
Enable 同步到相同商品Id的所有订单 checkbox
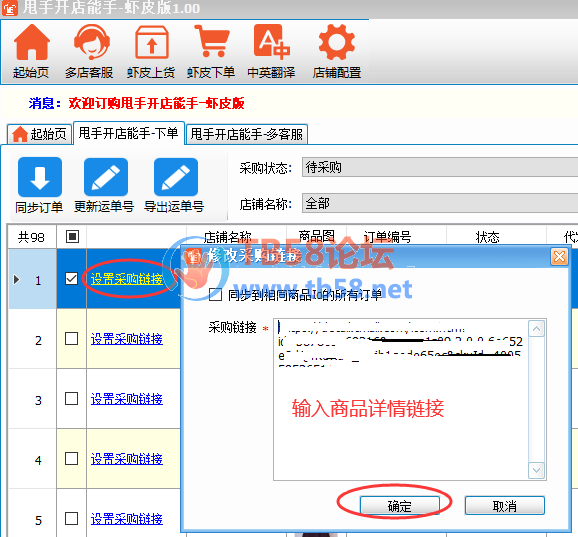point(215,294)
